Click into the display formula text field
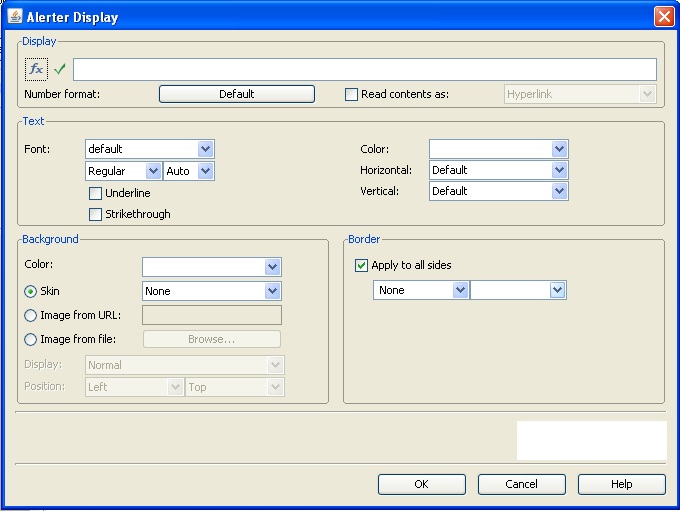The height and width of the screenshot is (511, 680). [365, 69]
